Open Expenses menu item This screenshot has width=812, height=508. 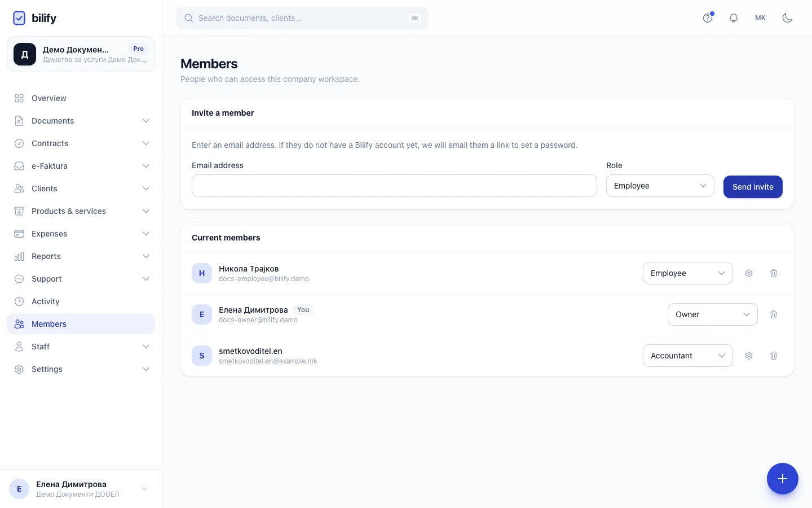pyautogui.click(x=81, y=234)
